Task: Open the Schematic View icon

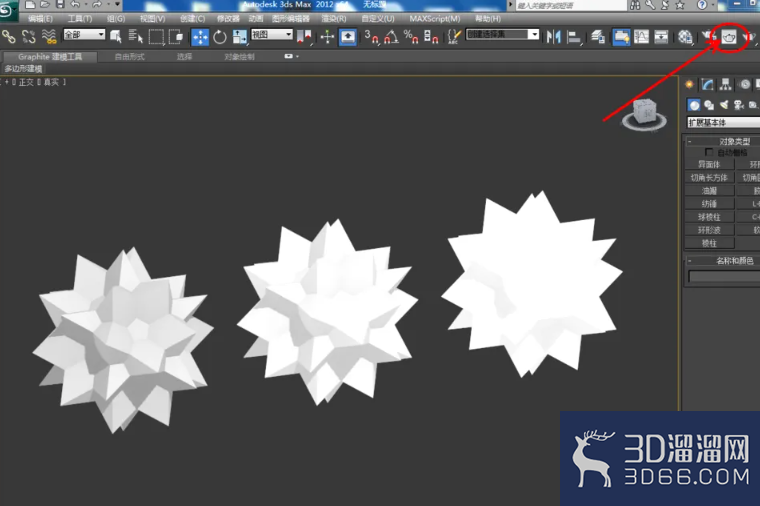Action: [661, 37]
